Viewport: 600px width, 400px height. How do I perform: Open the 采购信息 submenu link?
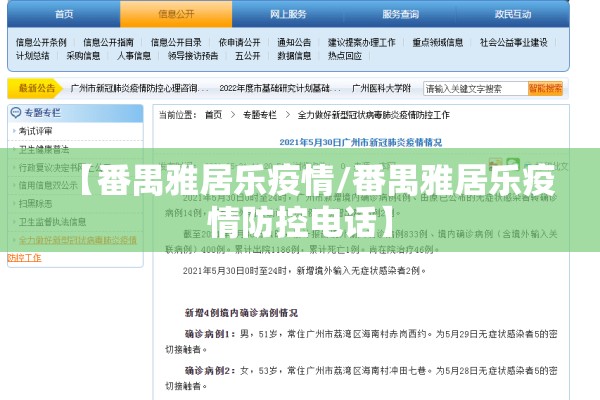83,56
